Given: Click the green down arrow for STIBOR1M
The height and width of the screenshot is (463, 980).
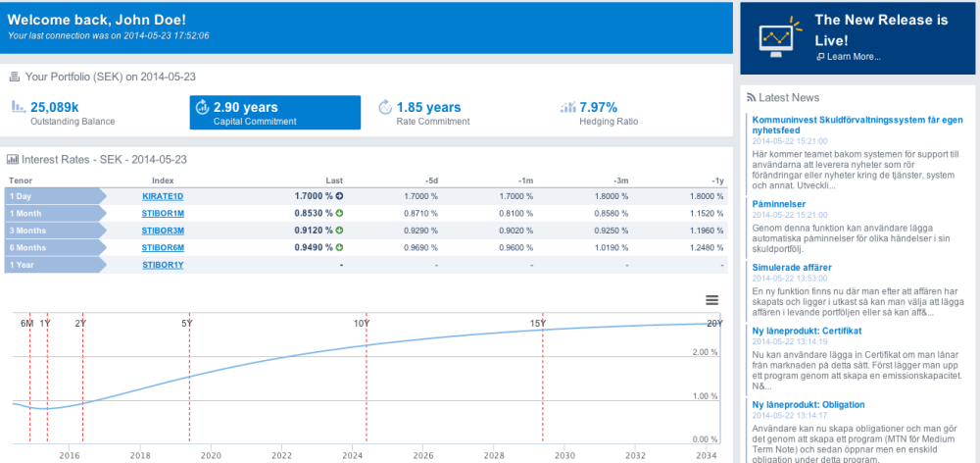Looking at the screenshot, I should 340,214.
